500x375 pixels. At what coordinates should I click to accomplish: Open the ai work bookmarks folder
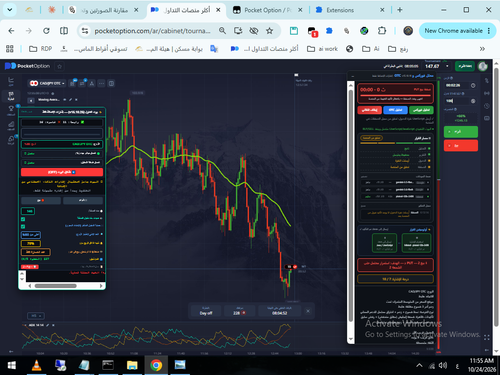click(322, 49)
